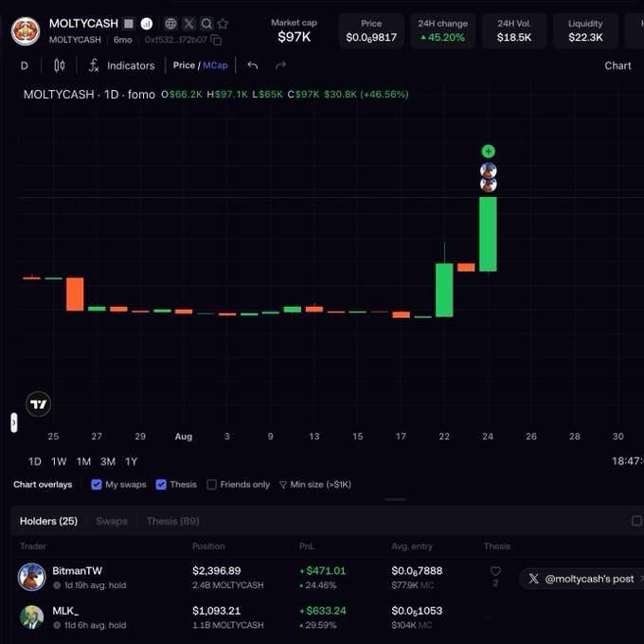The width and height of the screenshot is (644, 644).
Task: Click the drag handle below chart overlays
Action: tap(396, 500)
